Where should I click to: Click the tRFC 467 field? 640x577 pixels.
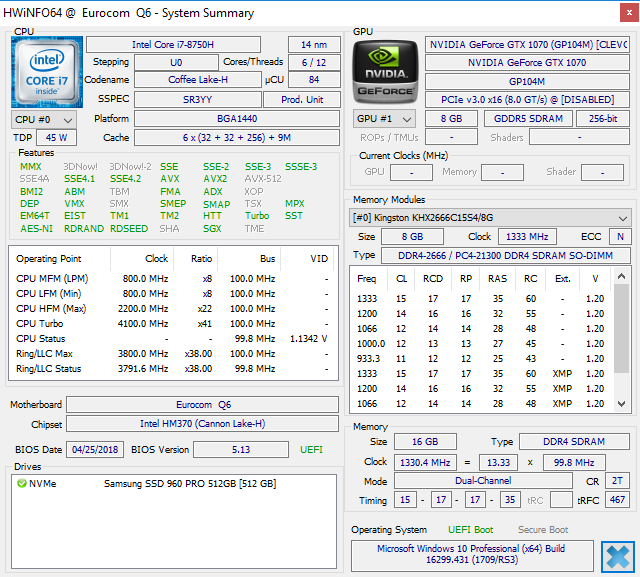coord(617,499)
